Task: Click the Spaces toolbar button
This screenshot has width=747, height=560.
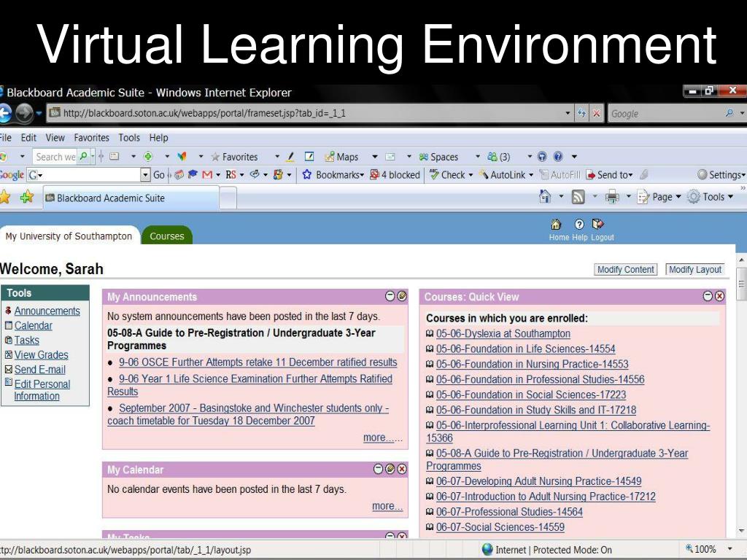Action: 438,157
